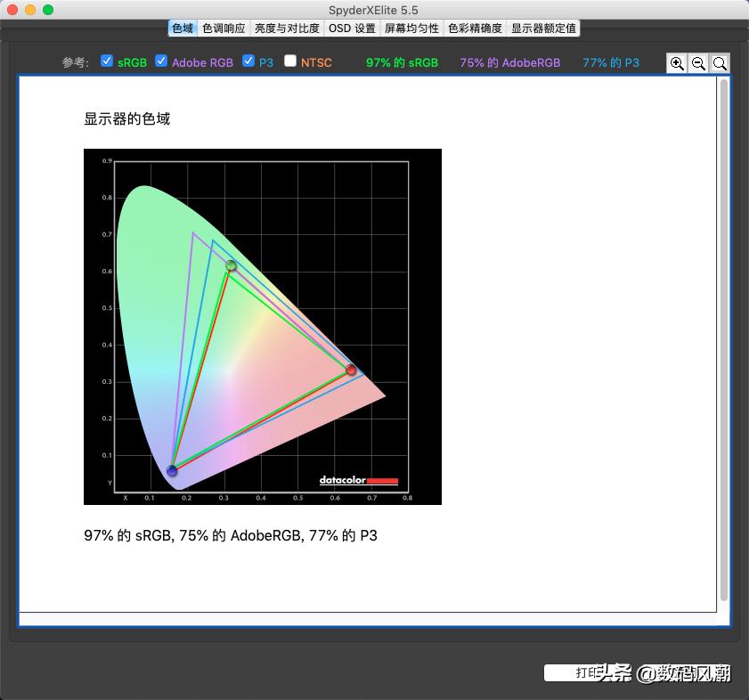Click the yellow minimize window button

(x=30, y=10)
